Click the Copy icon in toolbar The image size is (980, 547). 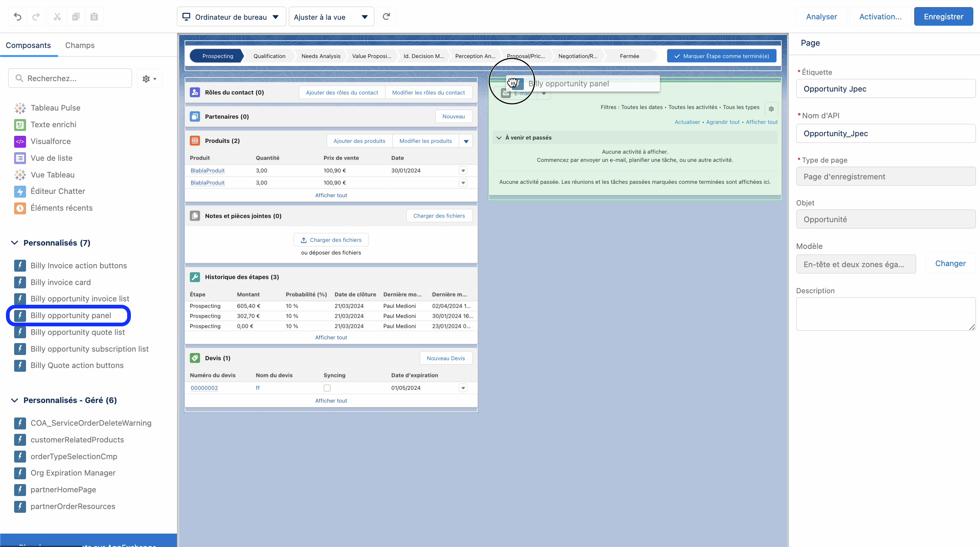point(76,16)
